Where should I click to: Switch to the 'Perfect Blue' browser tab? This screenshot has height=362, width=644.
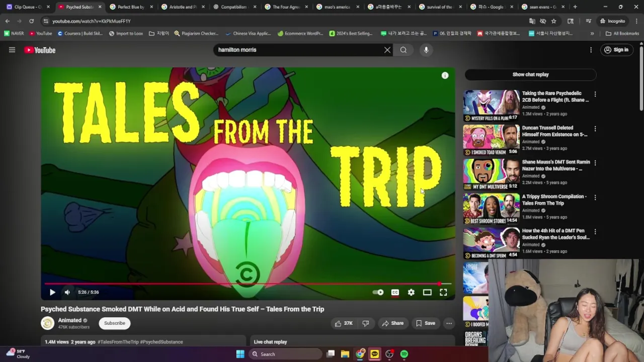131,7
